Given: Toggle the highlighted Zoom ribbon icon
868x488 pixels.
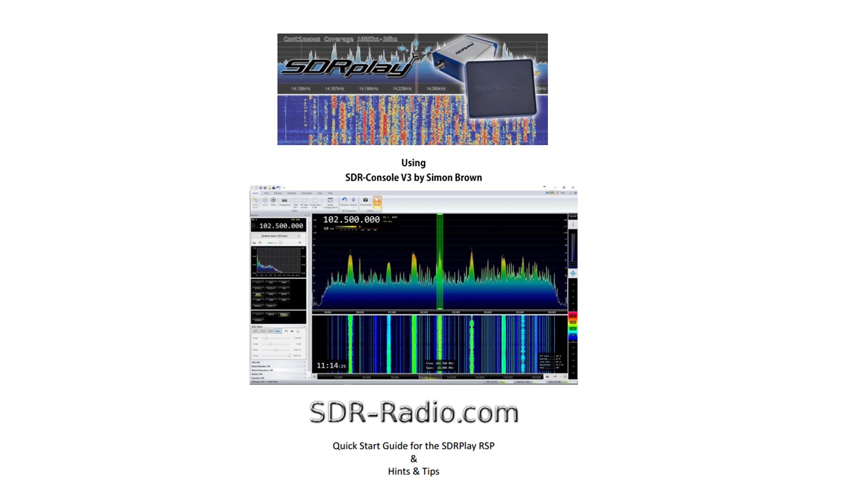Looking at the screenshot, I should [377, 202].
